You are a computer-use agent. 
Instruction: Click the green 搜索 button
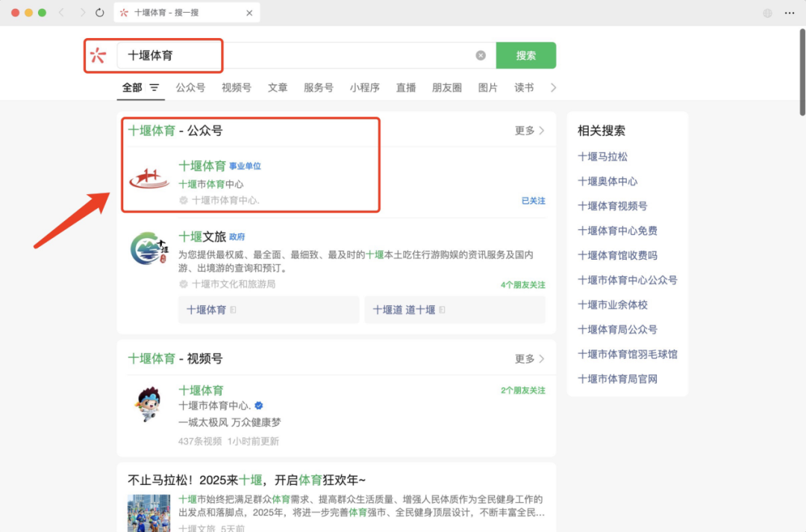click(526, 55)
